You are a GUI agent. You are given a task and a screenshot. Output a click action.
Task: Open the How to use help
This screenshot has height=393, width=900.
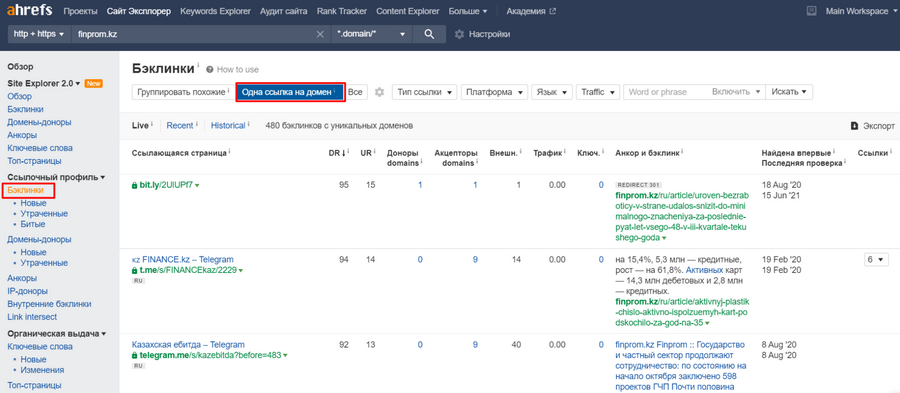point(232,69)
